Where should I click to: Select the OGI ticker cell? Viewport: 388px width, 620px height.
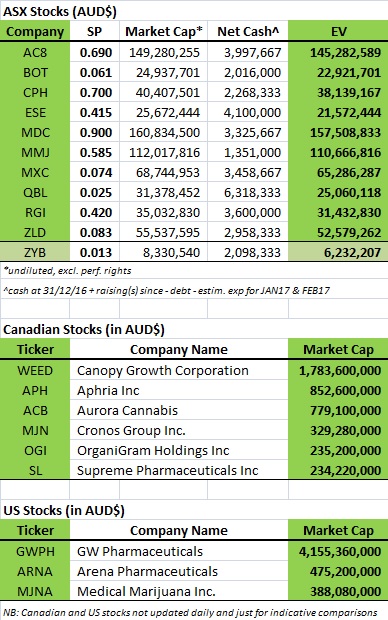[35, 450]
